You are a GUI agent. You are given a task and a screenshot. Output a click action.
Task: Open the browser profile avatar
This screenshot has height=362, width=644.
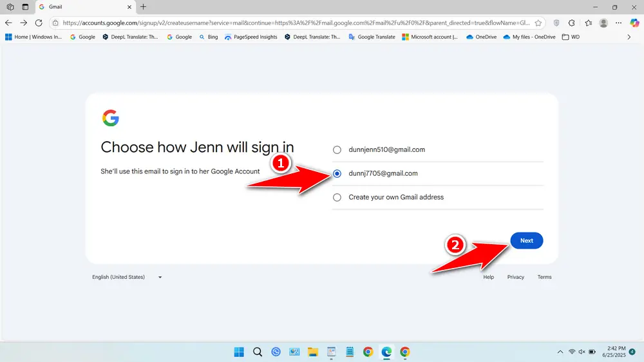pos(603,23)
